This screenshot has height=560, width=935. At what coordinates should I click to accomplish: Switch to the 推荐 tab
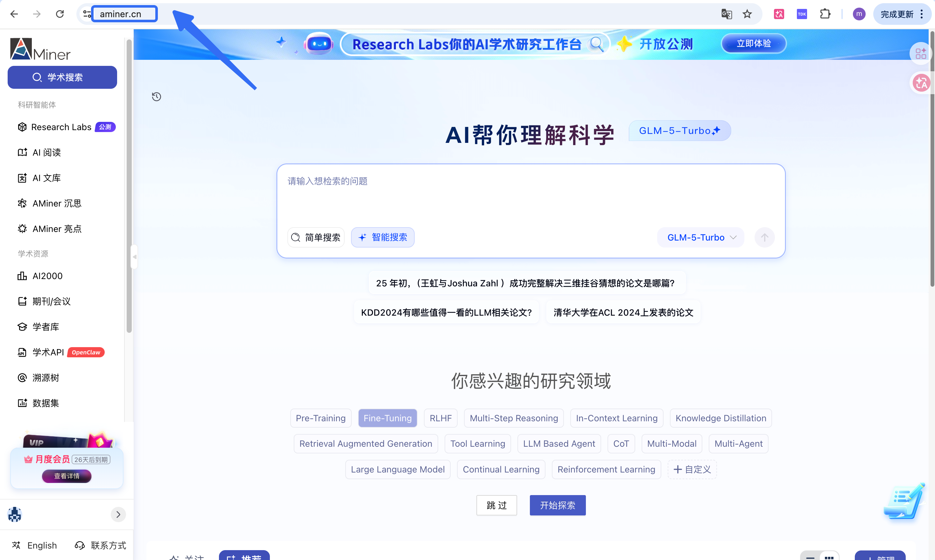point(244,556)
